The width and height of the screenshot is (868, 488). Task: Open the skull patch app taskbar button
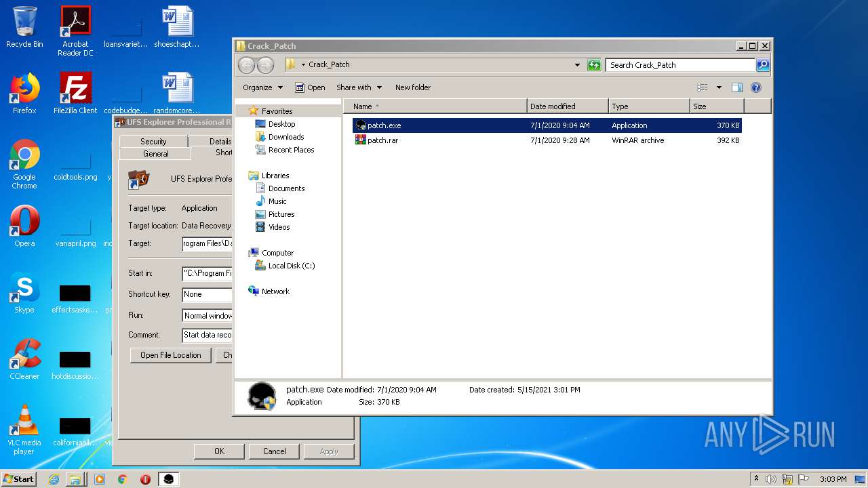[168, 479]
